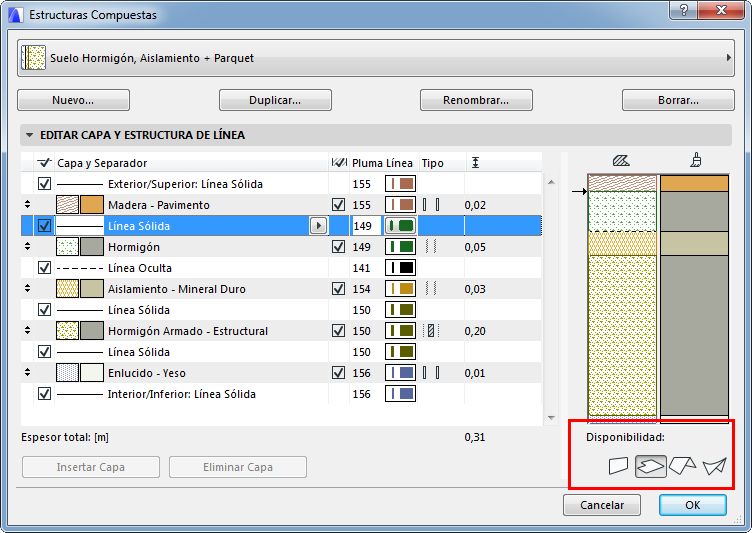Viewport: 752px width, 533px height.
Task: Select the Hormigón Armado - Estructural row name
Action: (x=188, y=331)
